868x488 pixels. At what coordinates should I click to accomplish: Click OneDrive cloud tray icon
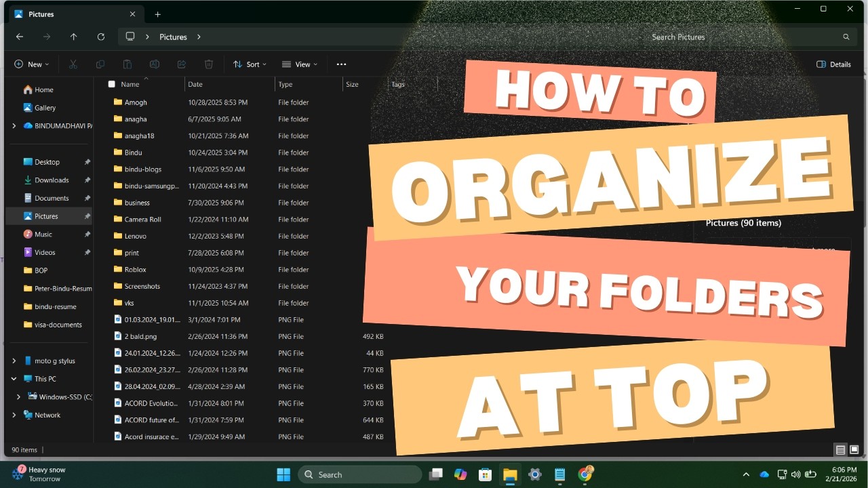[x=764, y=474]
